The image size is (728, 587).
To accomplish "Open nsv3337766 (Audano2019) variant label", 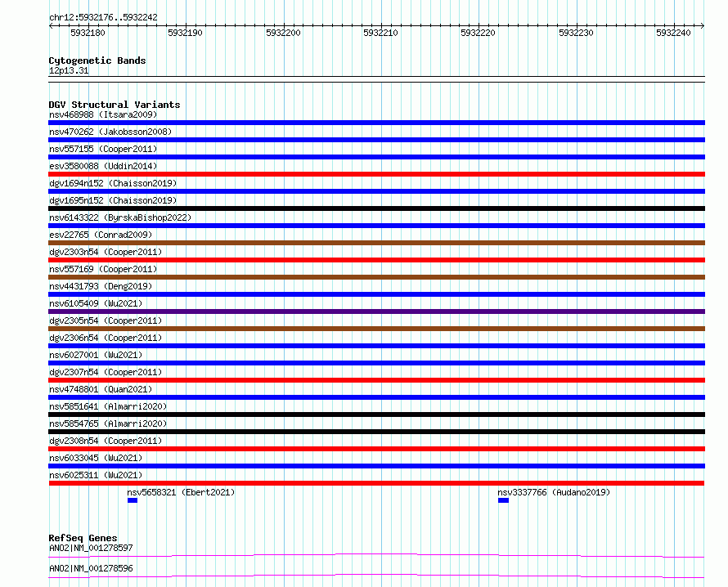I will tap(554, 492).
